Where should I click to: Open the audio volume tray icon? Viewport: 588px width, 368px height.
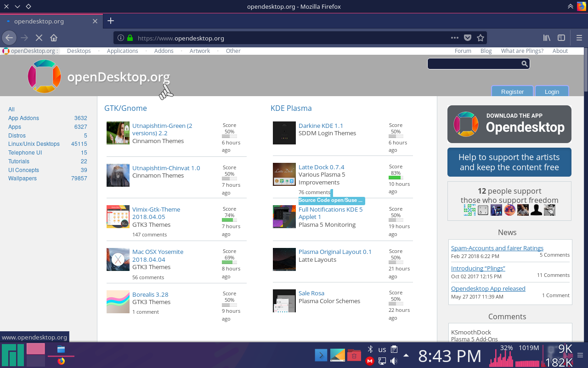(394, 361)
